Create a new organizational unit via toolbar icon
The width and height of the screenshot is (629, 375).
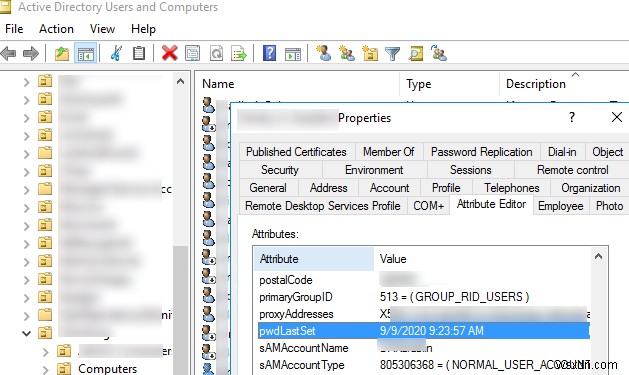370,53
